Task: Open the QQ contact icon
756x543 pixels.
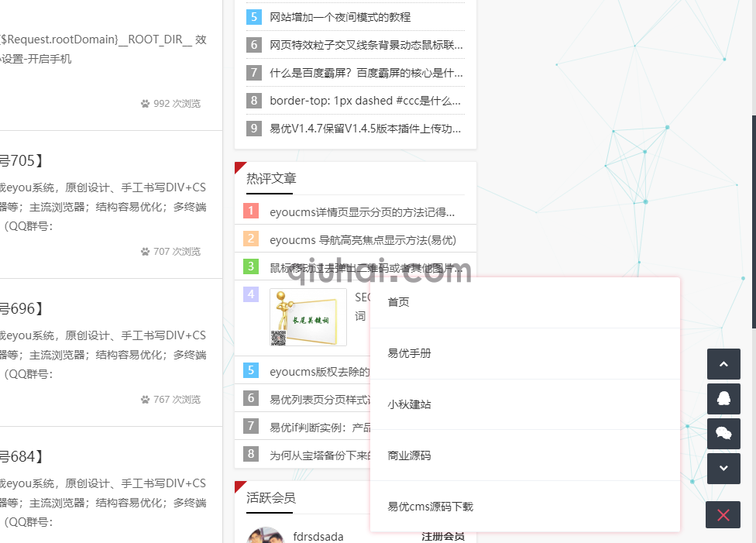Action: click(x=723, y=398)
